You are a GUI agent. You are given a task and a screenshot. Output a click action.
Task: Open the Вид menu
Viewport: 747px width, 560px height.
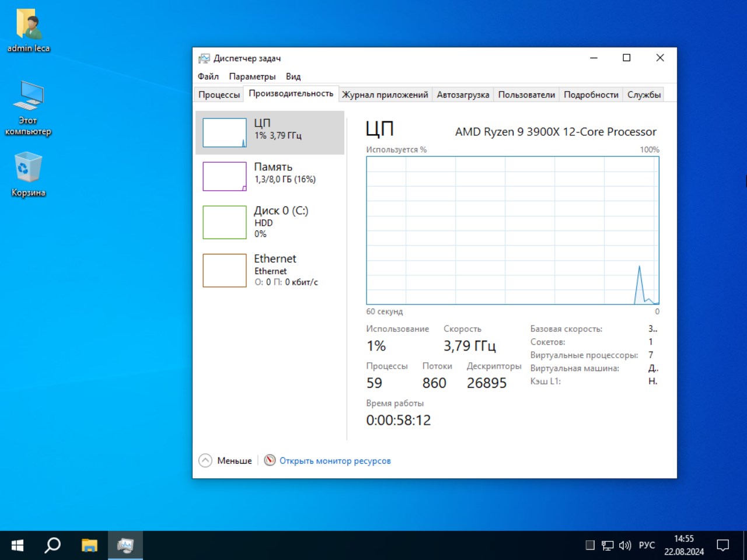tap(293, 76)
